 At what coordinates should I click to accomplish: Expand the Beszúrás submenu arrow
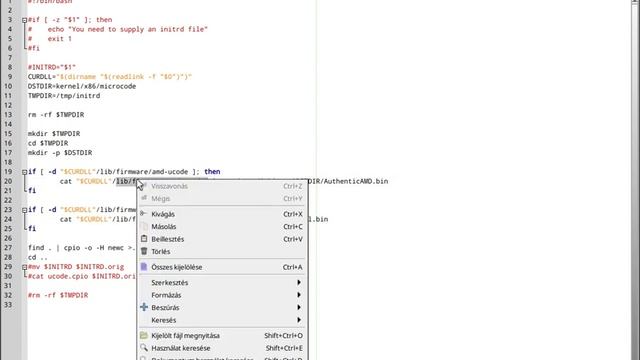tap(299, 307)
